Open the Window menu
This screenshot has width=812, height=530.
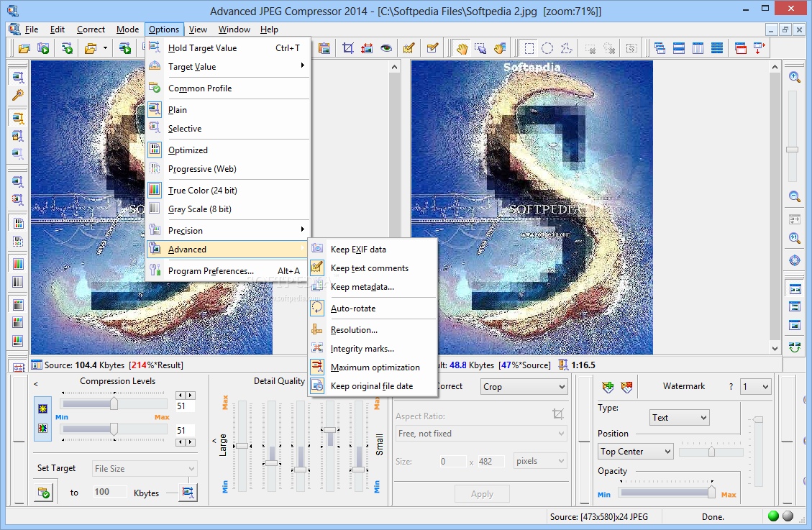234,29
